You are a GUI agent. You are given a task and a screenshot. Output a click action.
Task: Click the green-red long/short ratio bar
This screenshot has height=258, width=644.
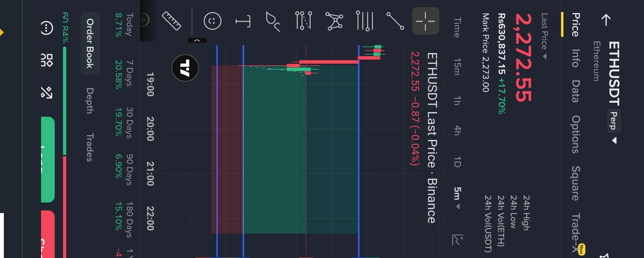coord(65,152)
